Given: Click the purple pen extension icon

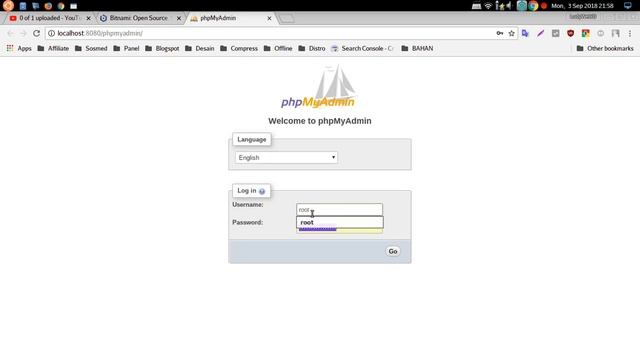Looking at the screenshot, I should click(x=540, y=33).
